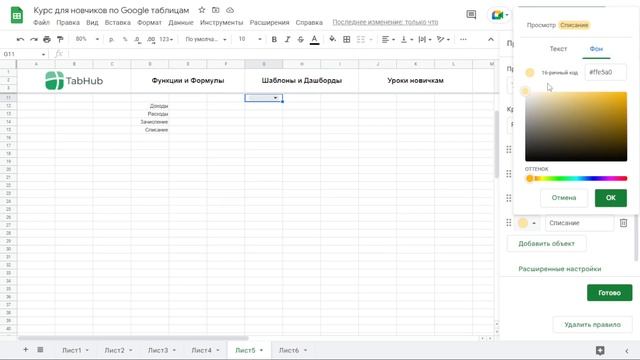Click the move to folder icon
Viewport: 640px width, 360px height.
pos(216,10)
